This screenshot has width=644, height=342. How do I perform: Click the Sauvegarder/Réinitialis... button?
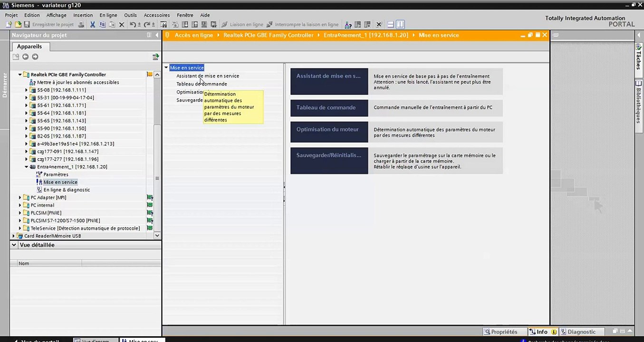coord(329,161)
